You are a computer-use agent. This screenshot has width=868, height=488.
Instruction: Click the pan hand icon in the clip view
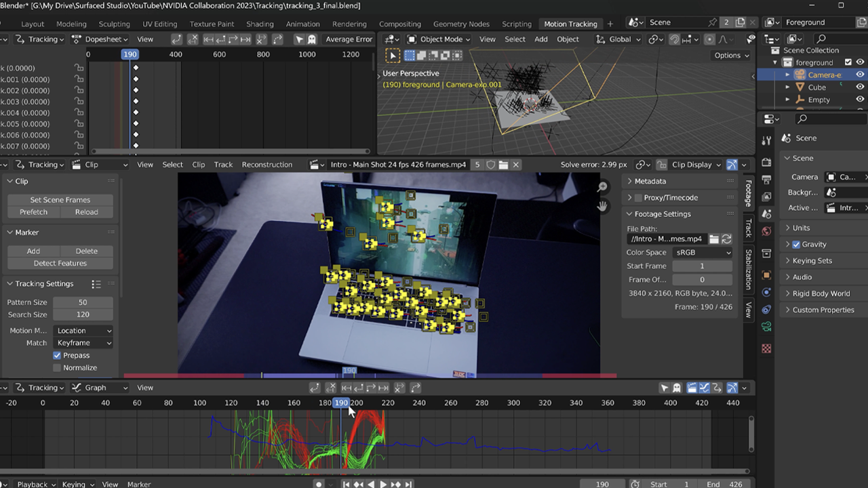602,206
